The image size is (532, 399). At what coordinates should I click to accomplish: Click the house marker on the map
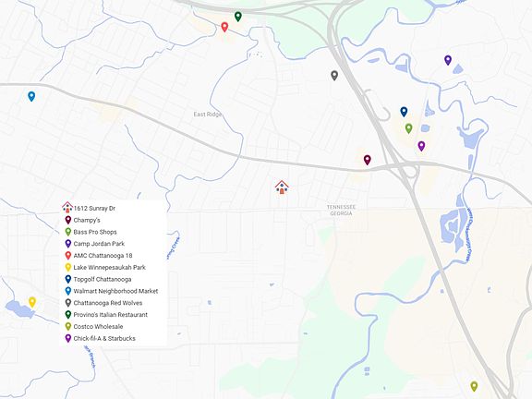pyautogui.click(x=282, y=187)
